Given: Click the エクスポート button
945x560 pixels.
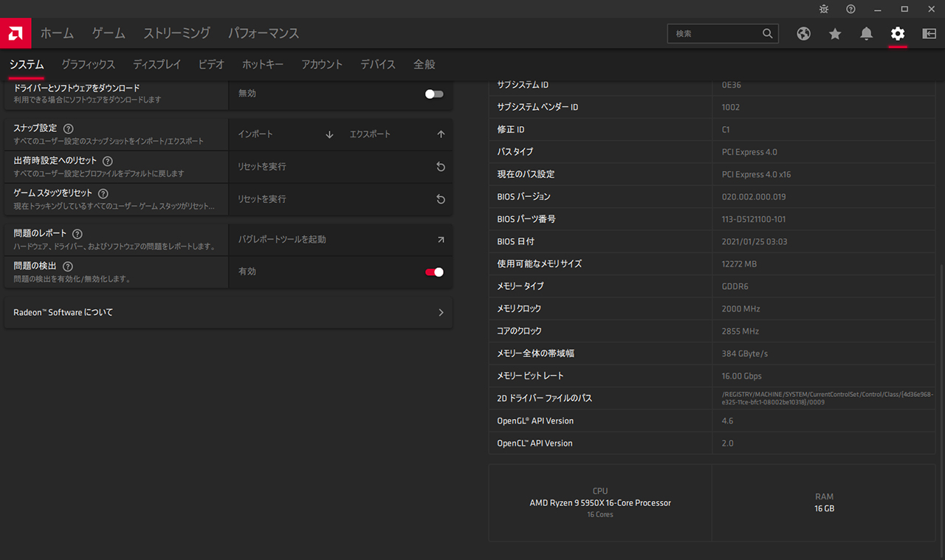Looking at the screenshot, I should pos(397,134).
